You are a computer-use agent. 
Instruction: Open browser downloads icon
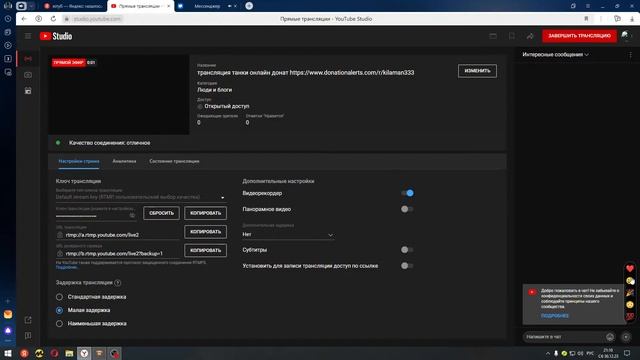pyautogui.click(x=633, y=19)
